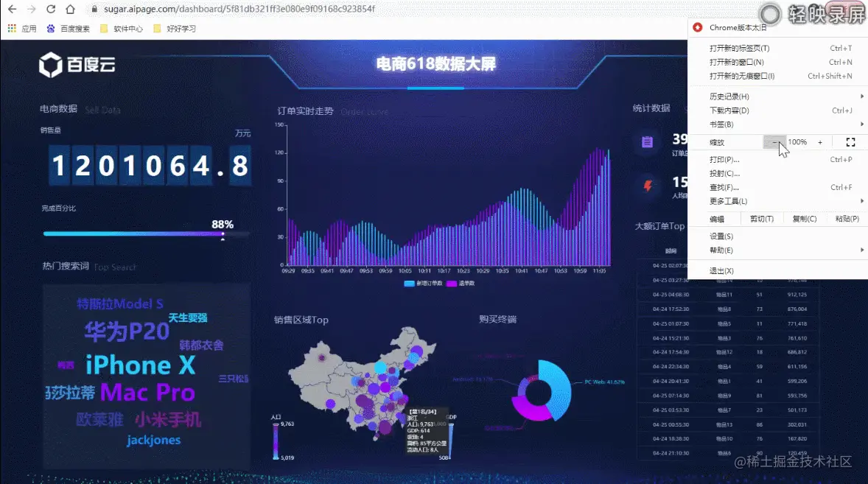
Task: Click 粘贴(P) in edit row
Action: [x=847, y=219]
